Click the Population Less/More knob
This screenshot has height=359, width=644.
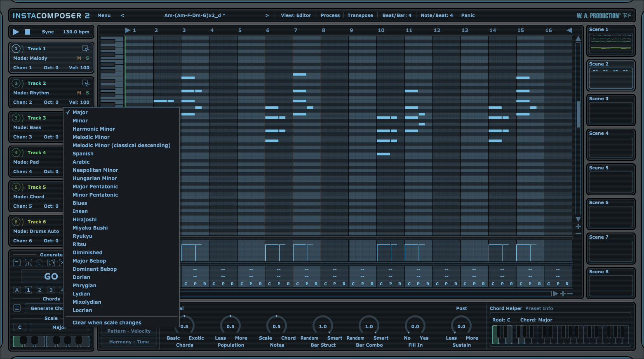[x=230, y=326]
